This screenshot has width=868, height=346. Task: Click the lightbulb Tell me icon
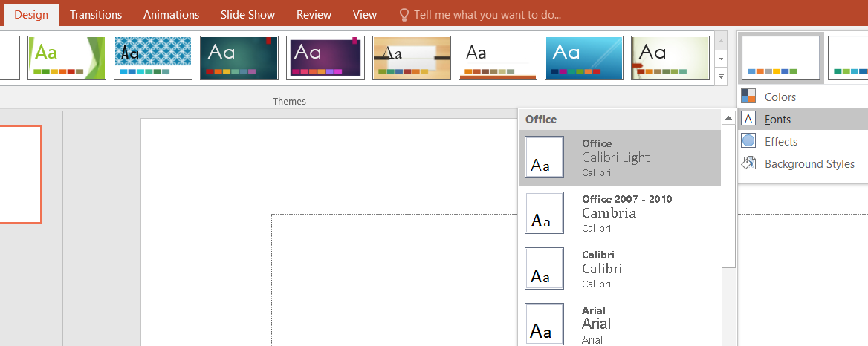[x=404, y=15]
